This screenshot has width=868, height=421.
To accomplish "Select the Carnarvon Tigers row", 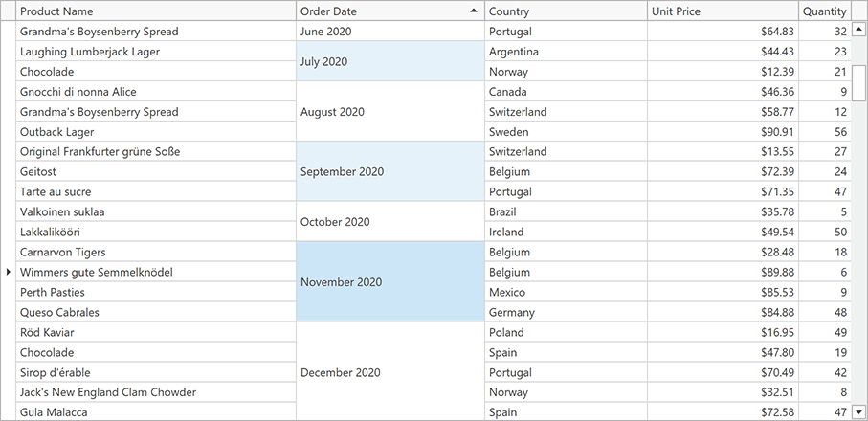I will click(x=153, y=253).
